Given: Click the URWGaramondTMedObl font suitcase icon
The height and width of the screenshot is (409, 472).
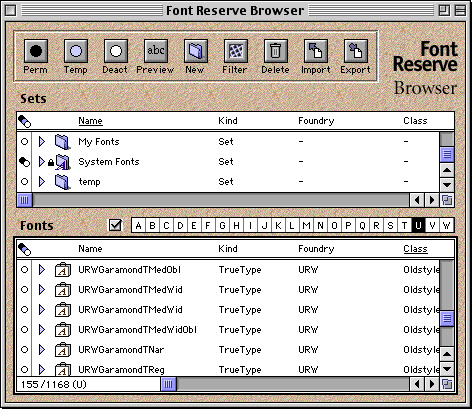Looking at the screenshot, I should pyautogui.click(x=63, y=270).
